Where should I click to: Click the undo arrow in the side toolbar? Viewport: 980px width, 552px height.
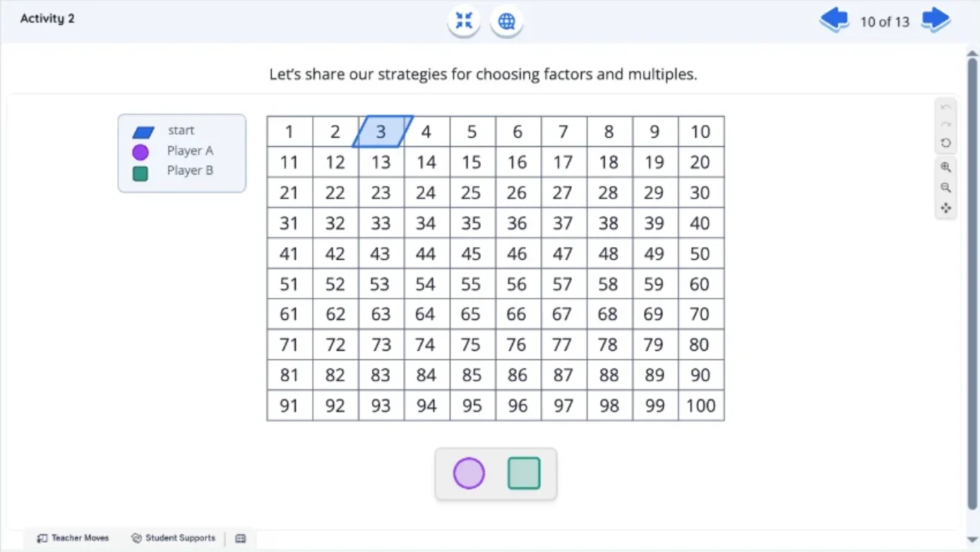pos(946,107)
